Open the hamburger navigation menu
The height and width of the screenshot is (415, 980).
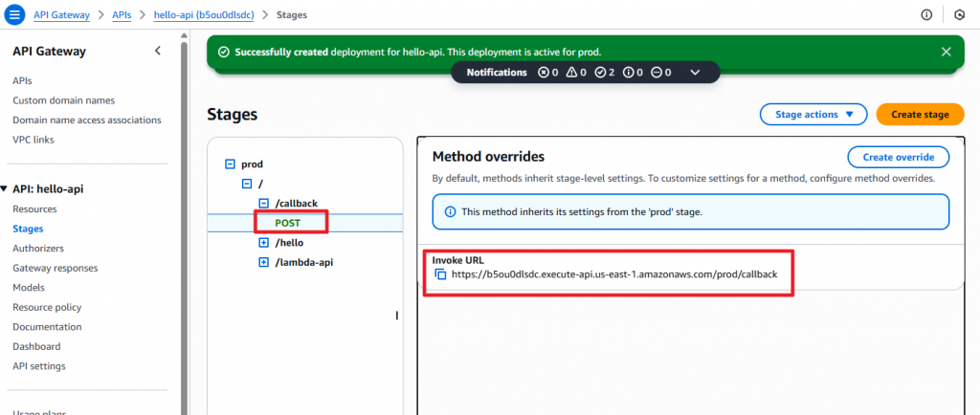14,14
